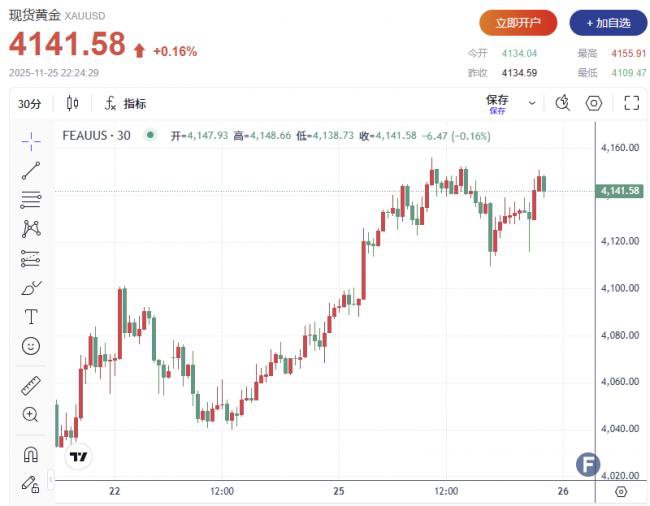Screen dimensions: 650x506
Task: Expand the 保存 layout dropdown arrow
Action: [532, 103]
